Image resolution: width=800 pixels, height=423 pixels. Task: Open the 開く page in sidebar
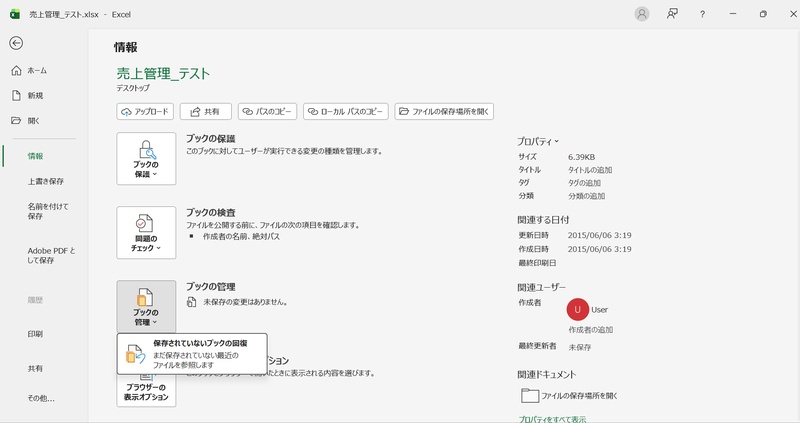pos(26,121)
